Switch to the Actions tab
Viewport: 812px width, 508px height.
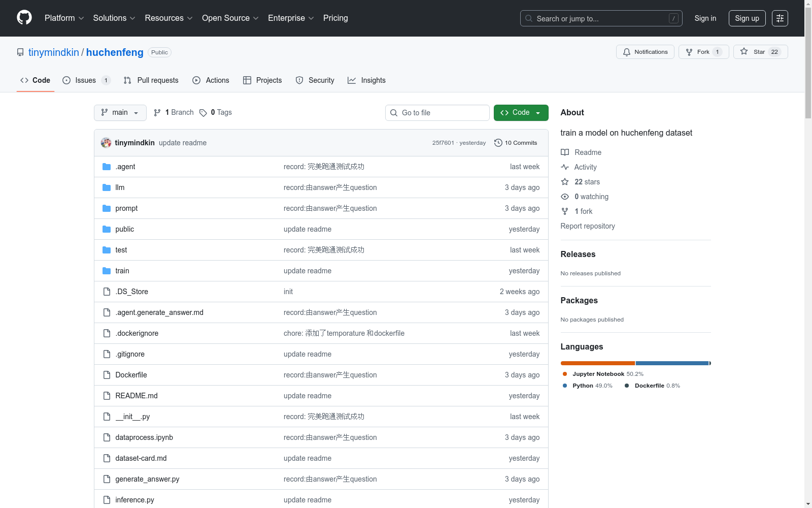coord(211,80)
